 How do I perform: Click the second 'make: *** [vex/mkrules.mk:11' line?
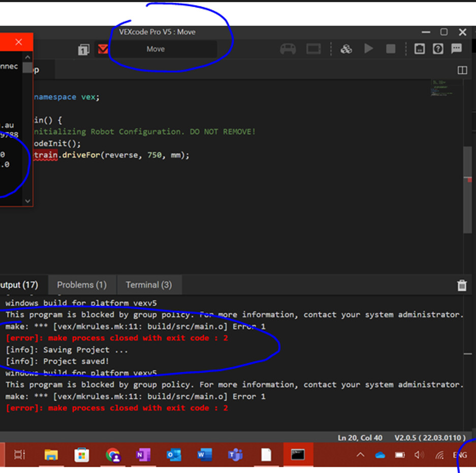[136, 396]
